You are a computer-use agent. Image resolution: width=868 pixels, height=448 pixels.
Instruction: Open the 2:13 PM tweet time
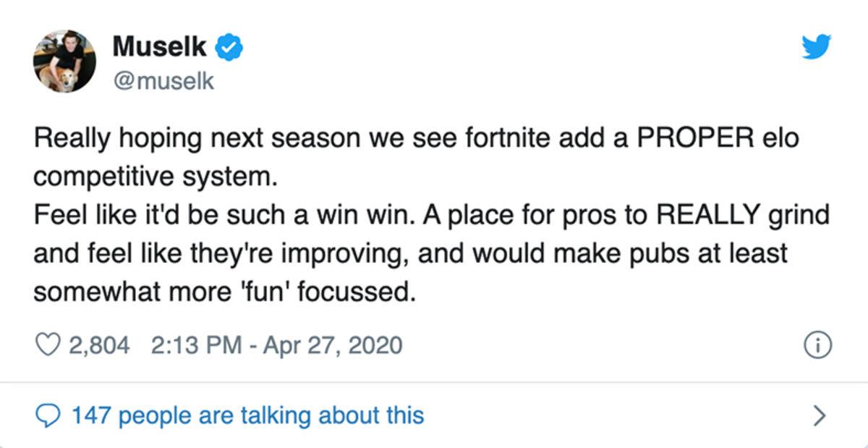click(192, 345)
